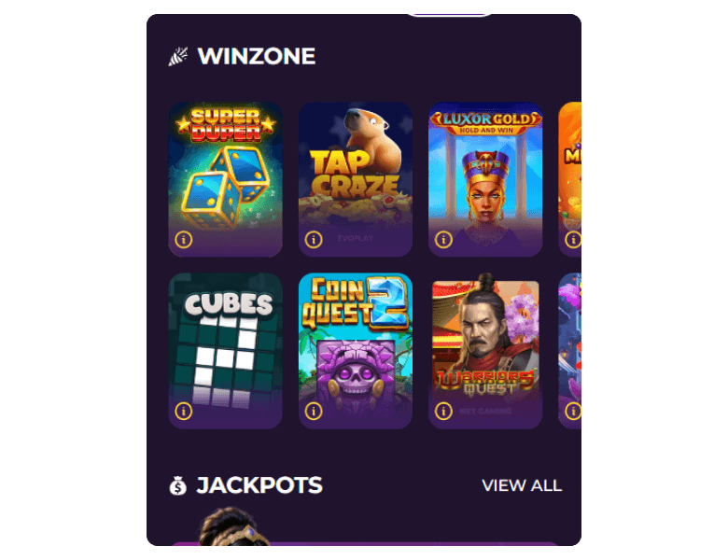Click View All next to Jackpots
728x560 pixels.
pyautogui.click(x=522, y=485)
